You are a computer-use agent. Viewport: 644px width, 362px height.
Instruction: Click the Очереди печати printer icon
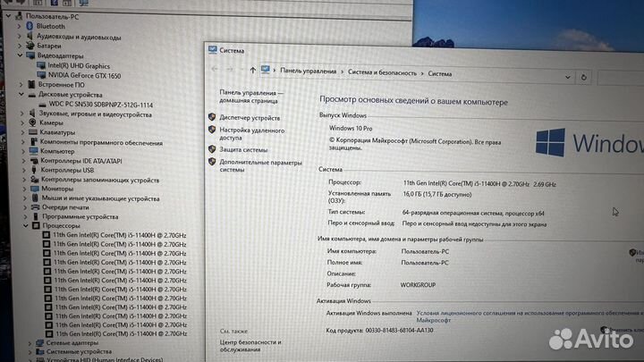pos(35,207)
